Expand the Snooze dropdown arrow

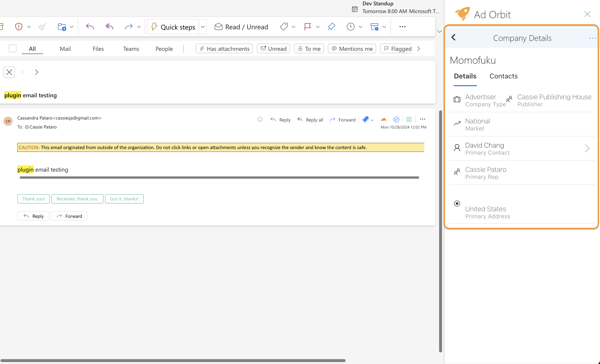pos(360,27)
